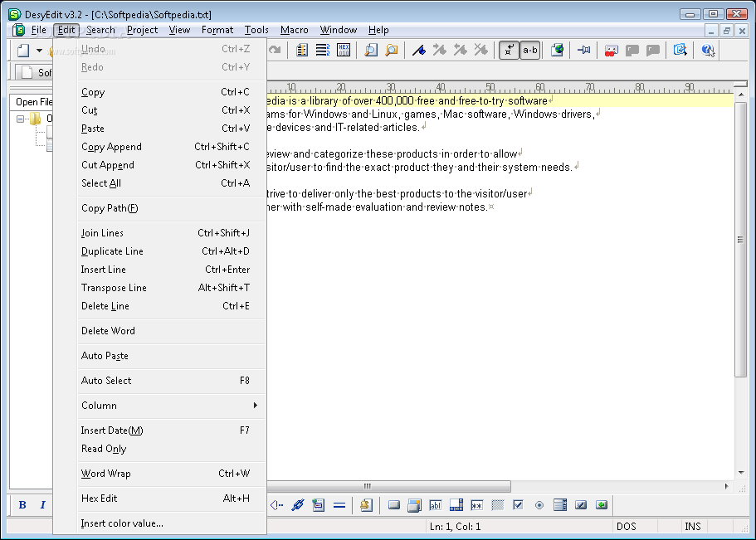This screenshot has width=756, height=540.
Task: Click the orange find-in-files magnifier icon
Action: click(x=392, y=50)
